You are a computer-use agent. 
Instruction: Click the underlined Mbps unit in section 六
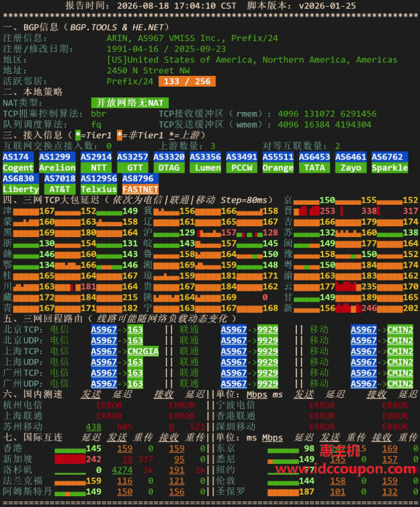pos(257,394)
